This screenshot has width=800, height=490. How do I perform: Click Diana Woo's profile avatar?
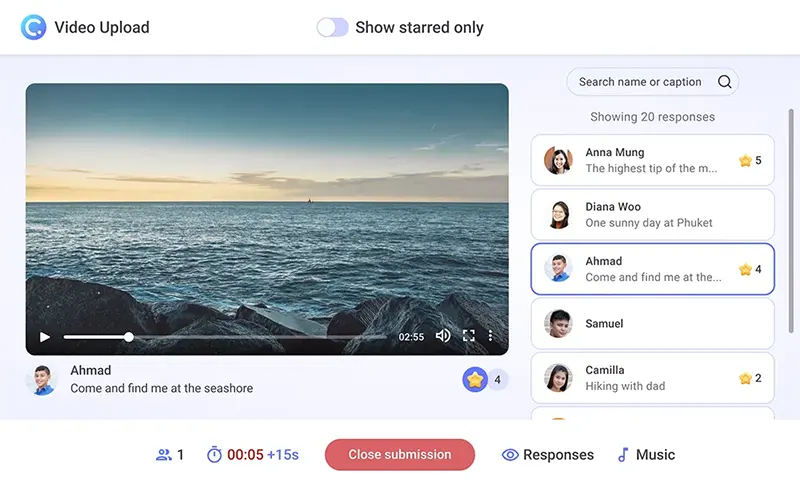[x=558, y=214]
